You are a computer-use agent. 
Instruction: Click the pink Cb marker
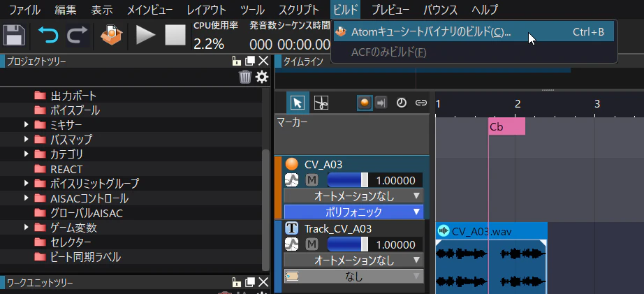click(x=507, y=126)
